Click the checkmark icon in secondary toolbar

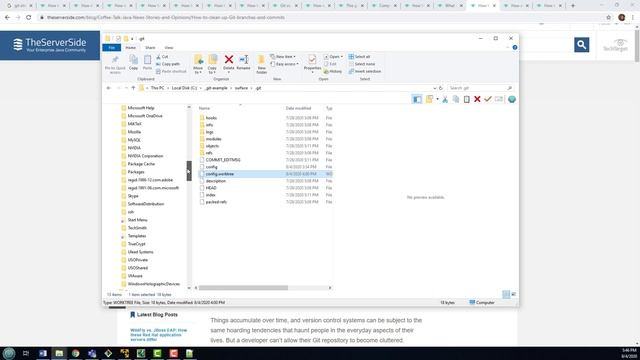point(488,99)
